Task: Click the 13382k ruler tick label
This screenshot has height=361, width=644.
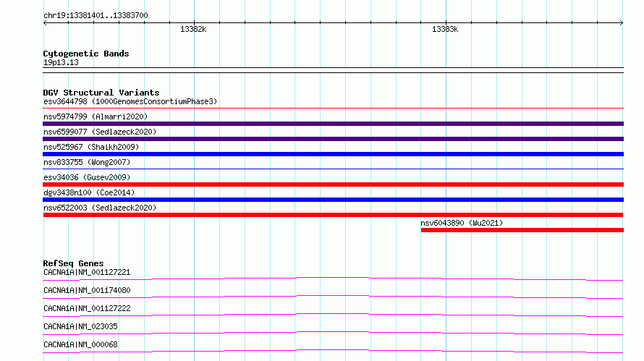Action: click(x=193, y=29)
